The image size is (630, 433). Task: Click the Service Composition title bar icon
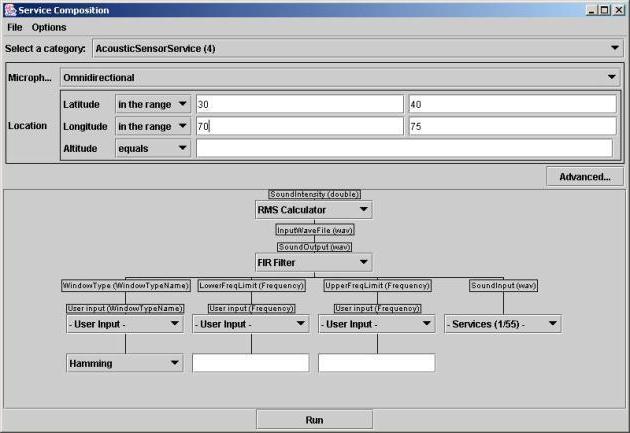10,8
